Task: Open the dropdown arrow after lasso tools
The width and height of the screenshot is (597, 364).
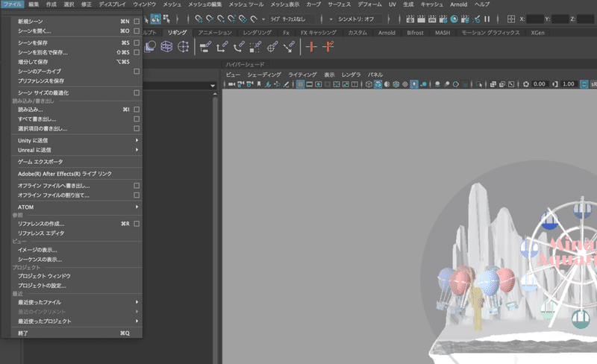Action: click(x=263, y=19)
